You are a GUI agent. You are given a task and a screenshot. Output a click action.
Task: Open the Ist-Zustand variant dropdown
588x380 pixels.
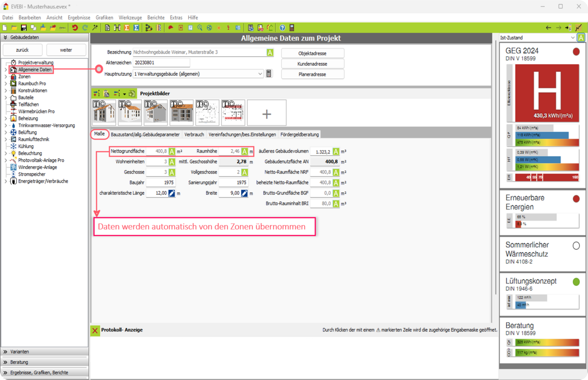pos(572,38)
